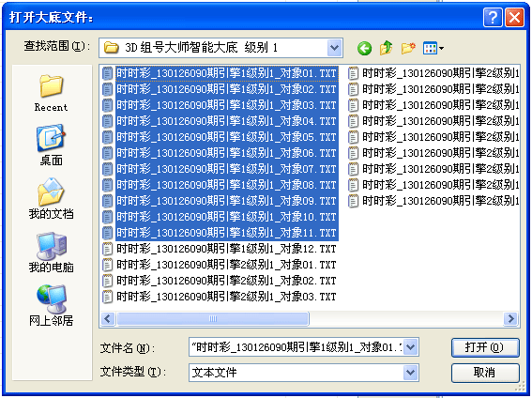Viewport: 532px width, 398px height.
Task: Click the scrollbar right arrow
Action: (x=510, y=318)
